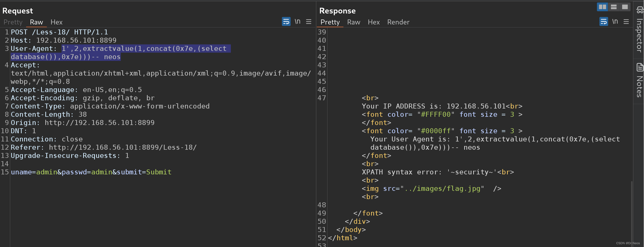Image resolution: width=644 pixels, height=247 pixels.
Task: Click the XPATH syntax error response line
Action: click(438, 172)
